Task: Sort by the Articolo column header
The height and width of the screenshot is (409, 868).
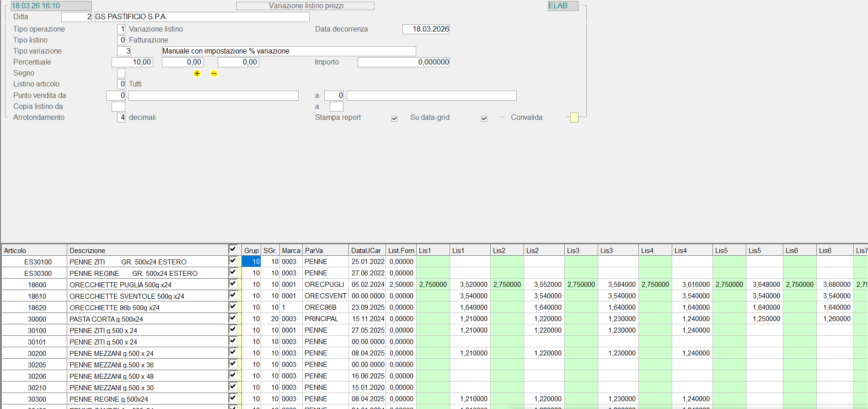Action: click(34, 250)
